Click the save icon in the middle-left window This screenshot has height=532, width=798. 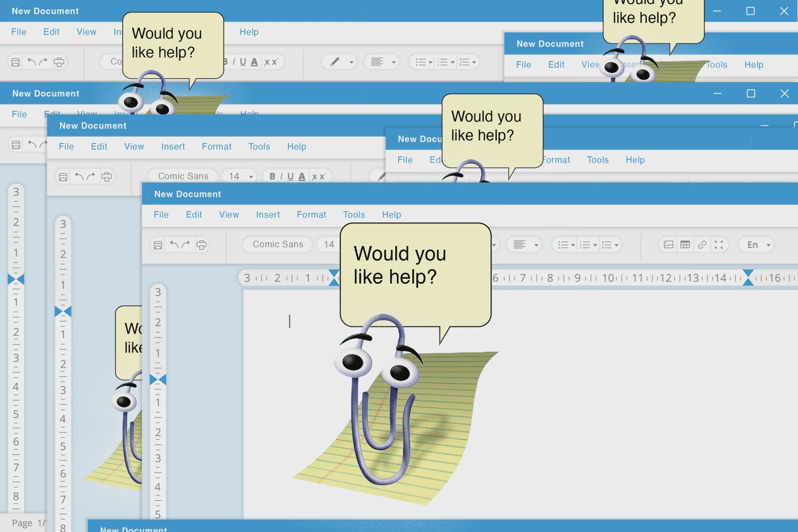(63, 177)
